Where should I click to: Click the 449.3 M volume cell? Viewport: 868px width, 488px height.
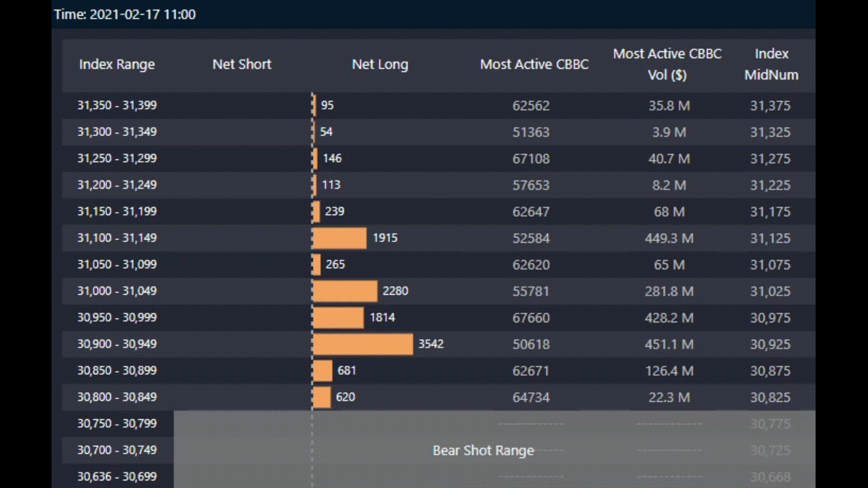669,238
